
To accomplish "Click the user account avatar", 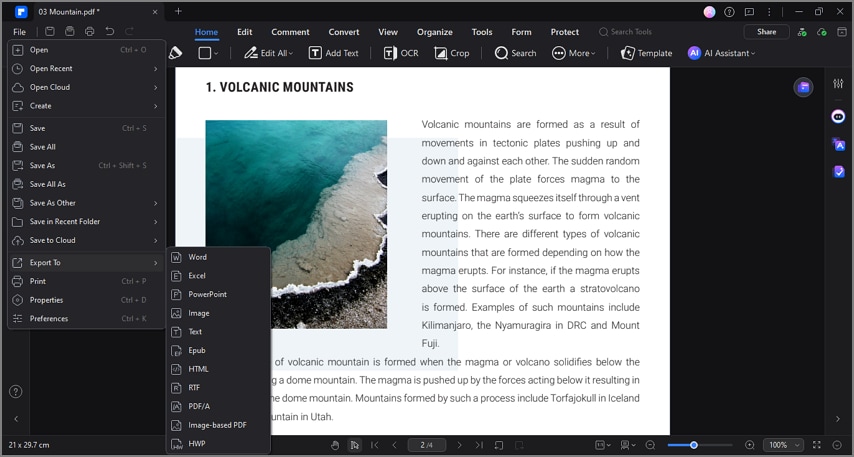I will pos(709,11).
